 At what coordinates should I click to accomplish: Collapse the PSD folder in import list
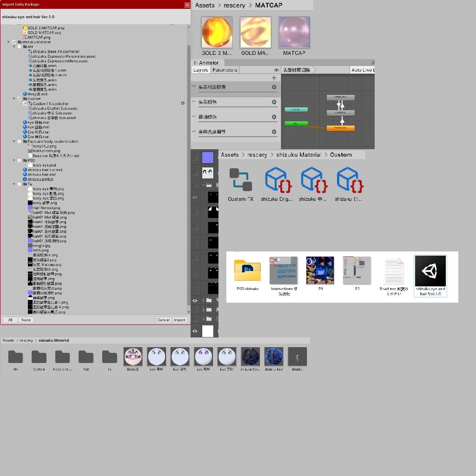click(x=13, y=160)
